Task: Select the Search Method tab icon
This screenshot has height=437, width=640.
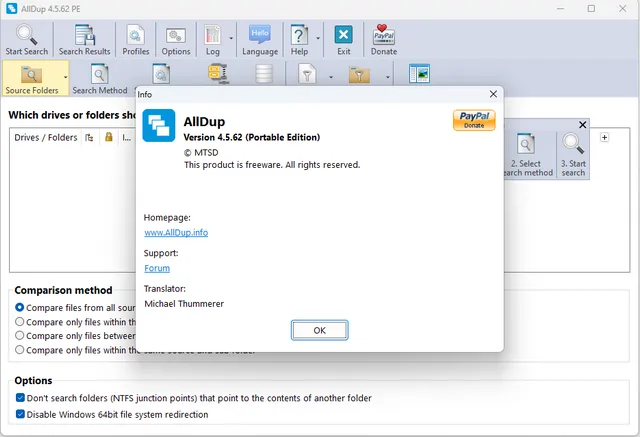Action: click(100, 74)
